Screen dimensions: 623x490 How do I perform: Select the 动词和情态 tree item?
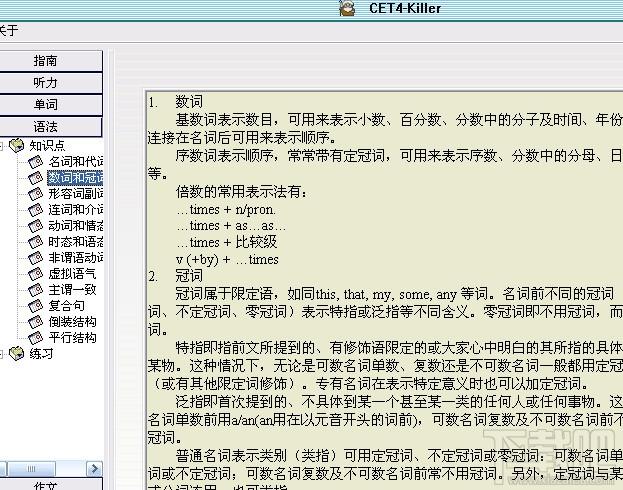(x=75, y=226)
